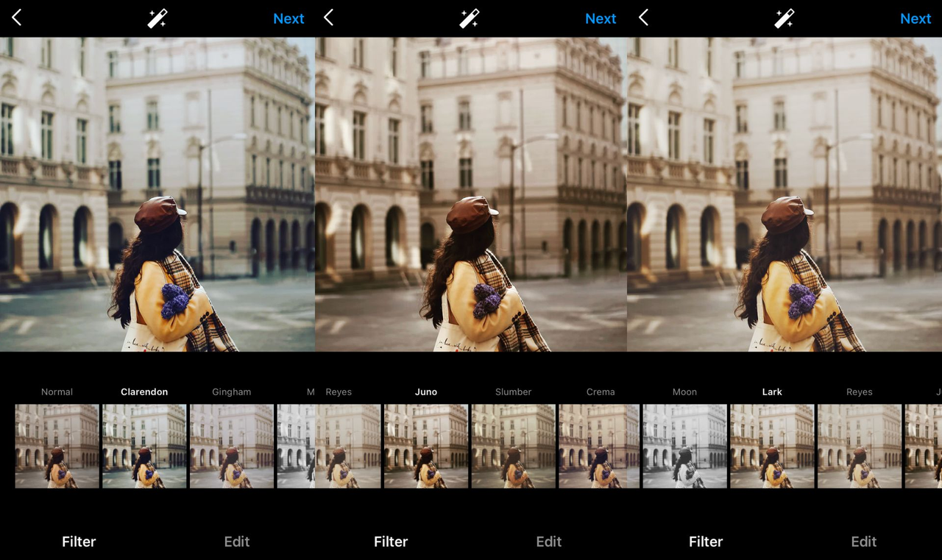The height and width of the screenshot is (560, 942).
Task: Tap Next on the right screen
Action: tap(915, 18)
